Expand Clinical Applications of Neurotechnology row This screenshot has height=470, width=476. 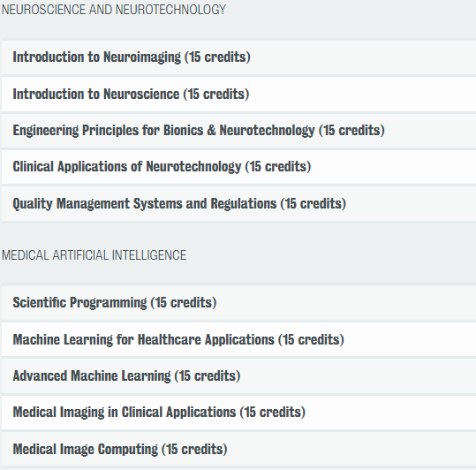pos(239,167)
